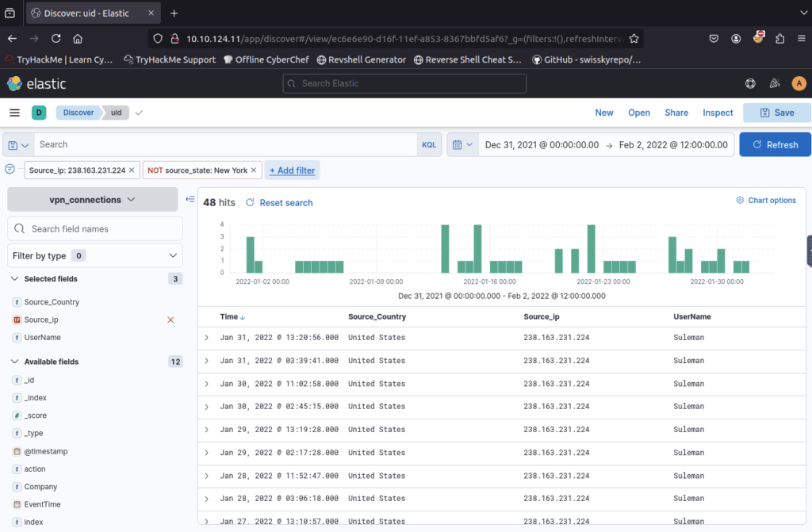Screen dimensions: 812x532
Task: Open Chart options
Action: point(766,200)
